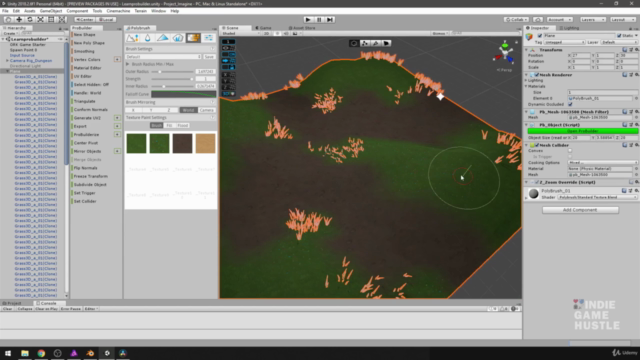640x360 pixels.
Task: Select ProBuilder face selection mode icon
Action: [386, 43]
